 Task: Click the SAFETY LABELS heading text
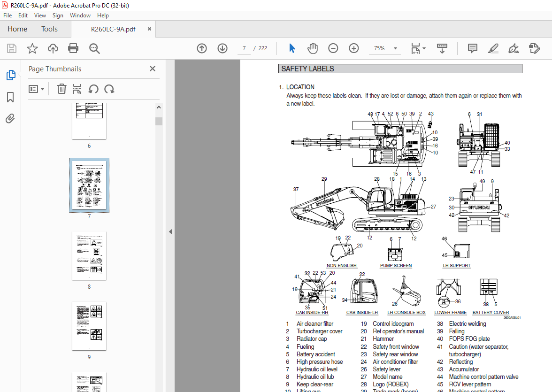coord(308,69)
